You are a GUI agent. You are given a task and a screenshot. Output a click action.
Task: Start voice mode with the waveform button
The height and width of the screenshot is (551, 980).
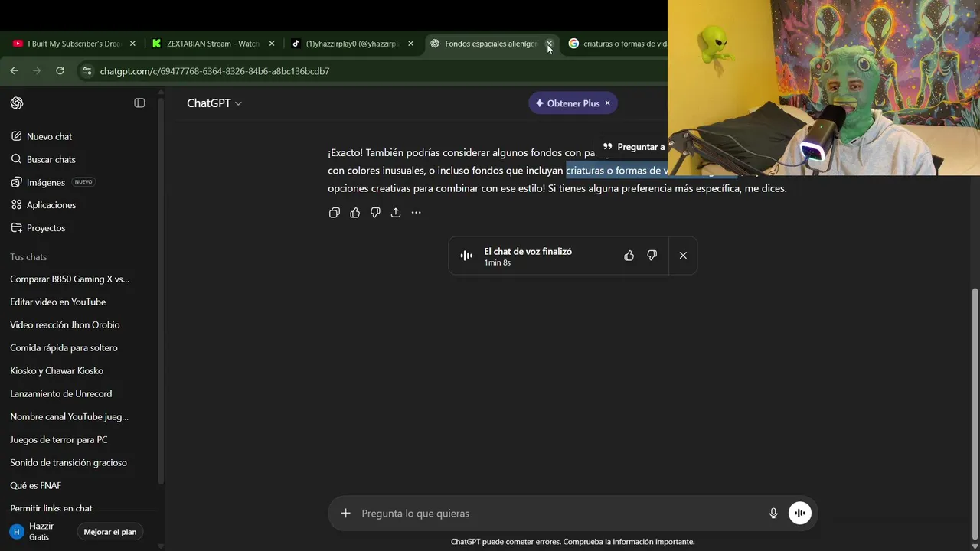[x=800, y=514]
